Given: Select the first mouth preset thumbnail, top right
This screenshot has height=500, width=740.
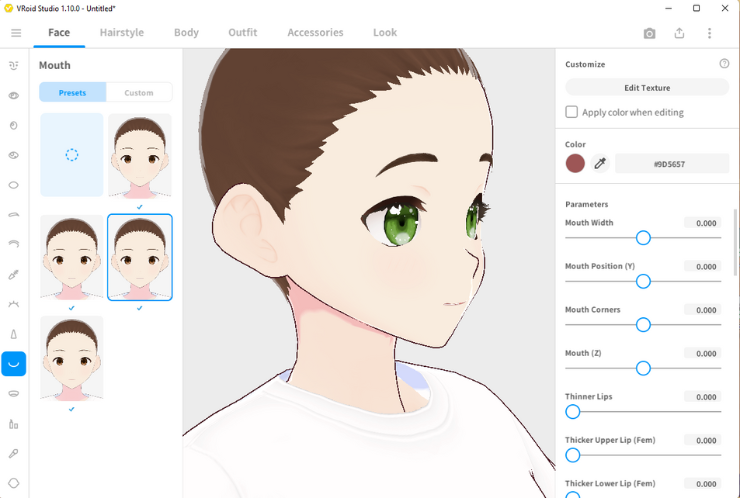Looking at the screenshot, I should [x=140, y=155].
